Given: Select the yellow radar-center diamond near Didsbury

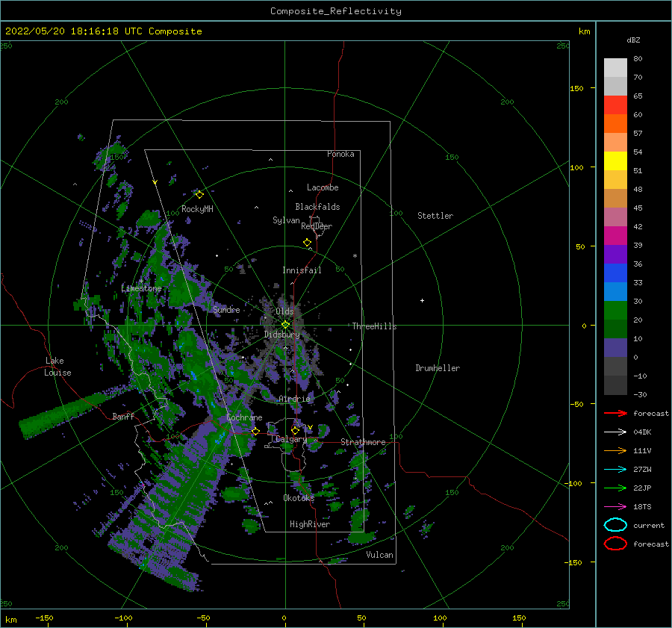Looking at the screenshot, I should (x=285, y=325).
